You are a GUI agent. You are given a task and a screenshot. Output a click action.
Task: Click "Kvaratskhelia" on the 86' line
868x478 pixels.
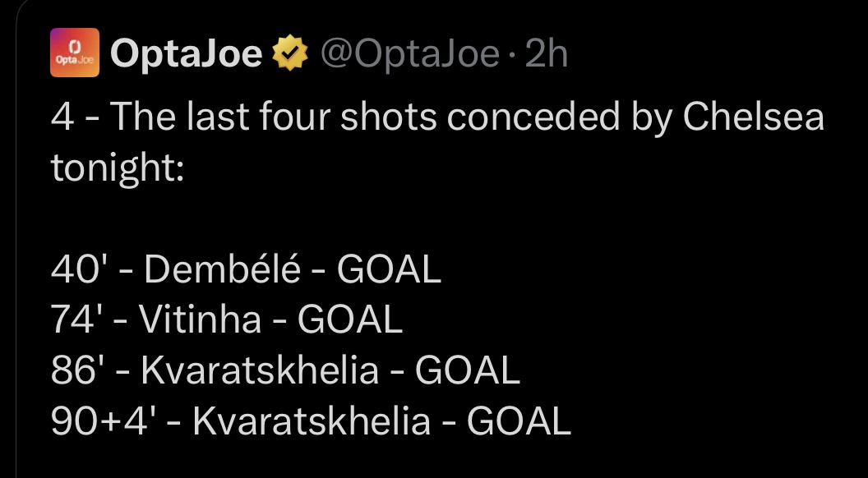pyautogui.click(x=260, y=371)
